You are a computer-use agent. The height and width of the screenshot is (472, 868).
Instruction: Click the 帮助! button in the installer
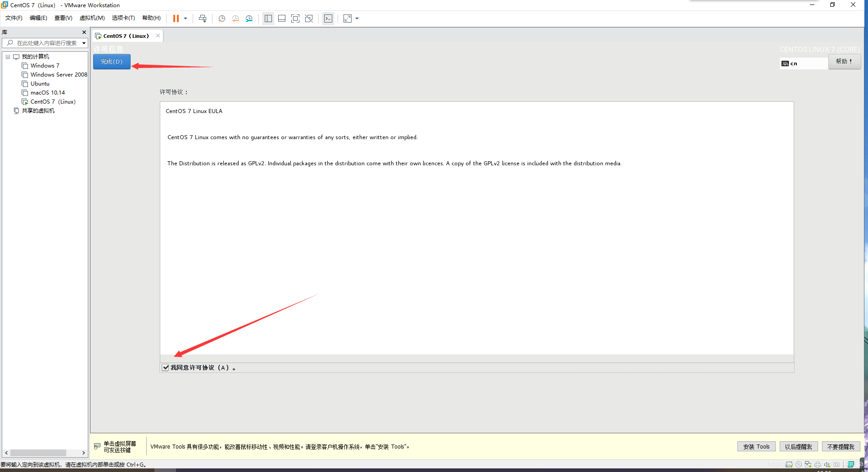pyautogui.click(x=845, y=62)
